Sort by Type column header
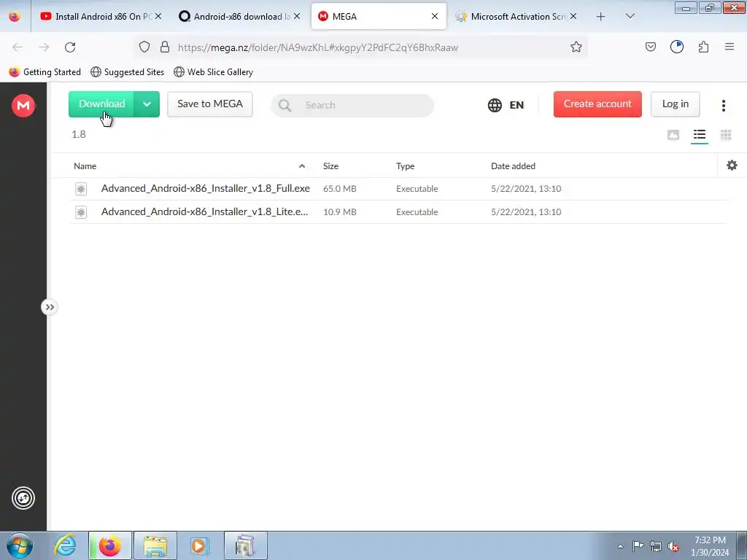The height and width of the screenshot is (560, 747). (405, 166)
